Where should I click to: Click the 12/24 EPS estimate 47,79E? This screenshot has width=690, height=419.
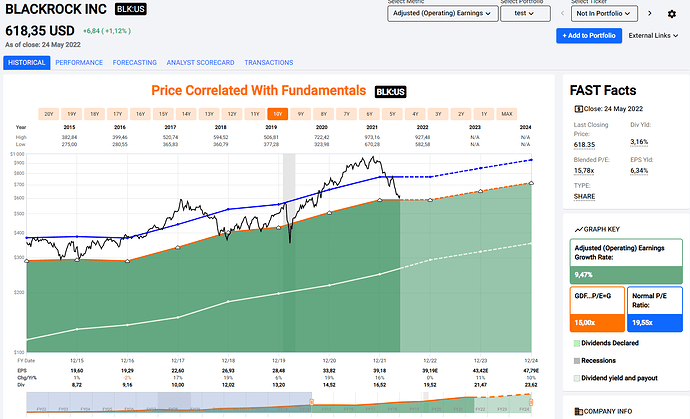pos(531,371)
